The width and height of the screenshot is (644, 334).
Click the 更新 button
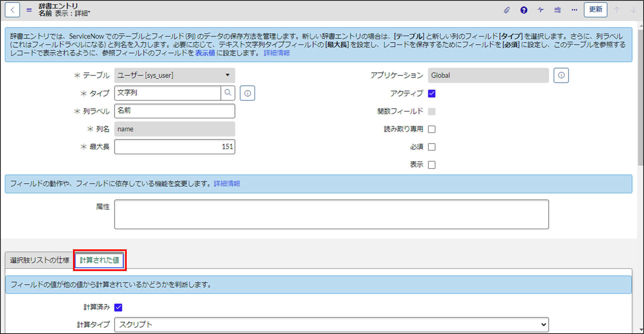pyautogui.click(x=595, y=10)
